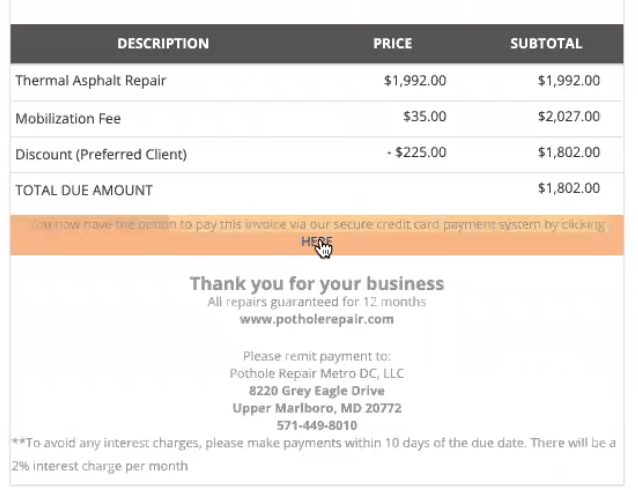
Task: Click the $35.00 price value
Action: (x=424, y=116)
